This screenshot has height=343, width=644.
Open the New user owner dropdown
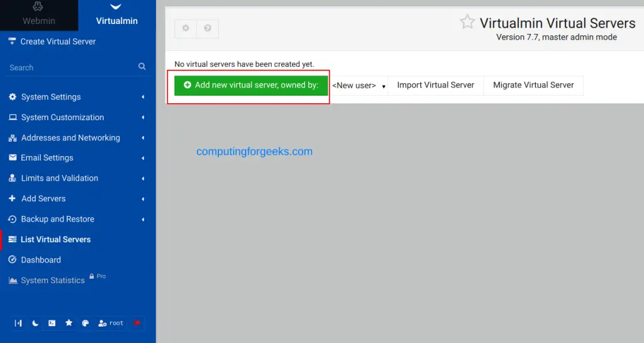click(359, 86)
